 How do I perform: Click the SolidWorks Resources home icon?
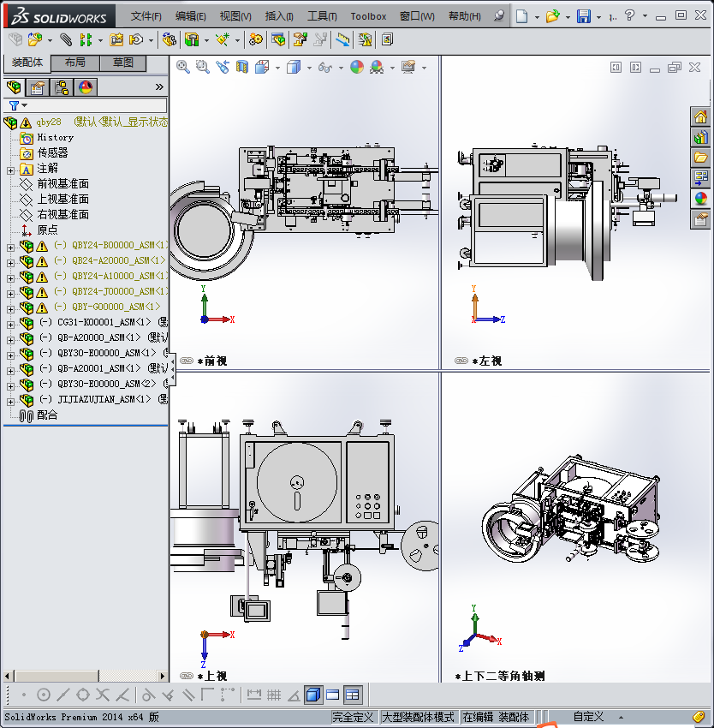click(x=700, y=117)
